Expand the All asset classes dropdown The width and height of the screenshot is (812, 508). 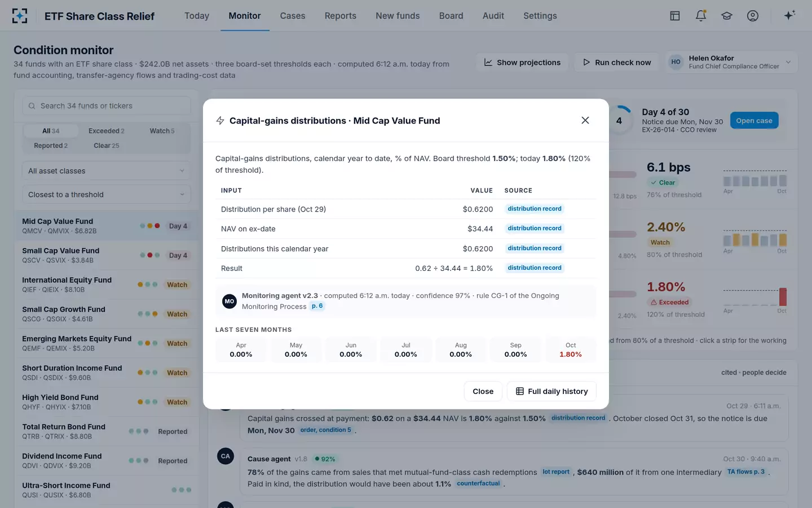point(107,170)
